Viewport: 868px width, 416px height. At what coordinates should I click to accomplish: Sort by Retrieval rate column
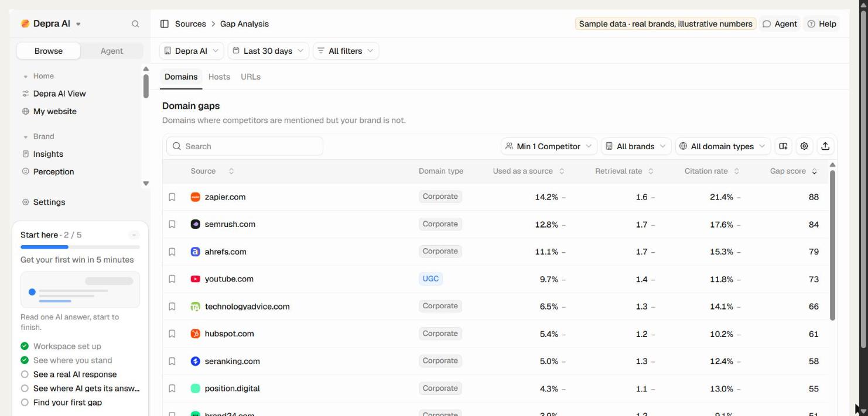coord(624,171)
